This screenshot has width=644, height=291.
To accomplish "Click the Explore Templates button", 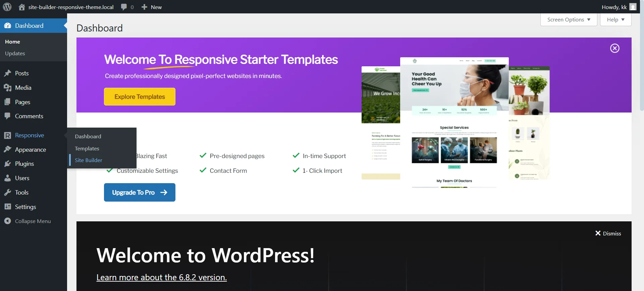I will [140, 96].
